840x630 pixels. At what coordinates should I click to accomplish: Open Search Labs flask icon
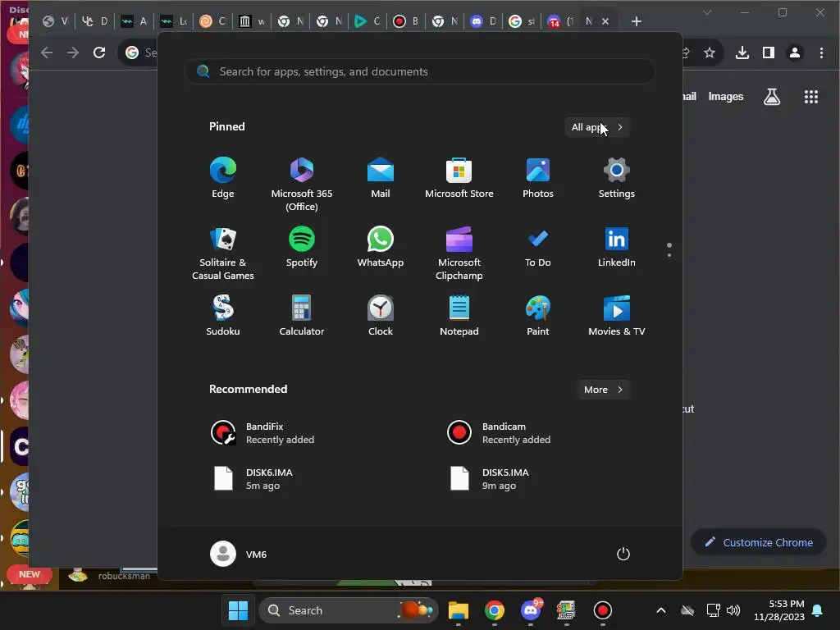click(x=771, y=97)
